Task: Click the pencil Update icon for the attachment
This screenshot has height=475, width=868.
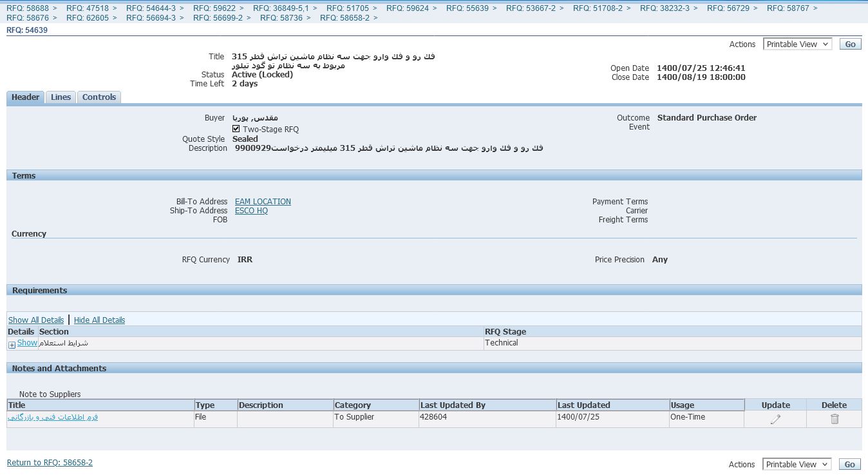Action: click(x=775, y=419)
